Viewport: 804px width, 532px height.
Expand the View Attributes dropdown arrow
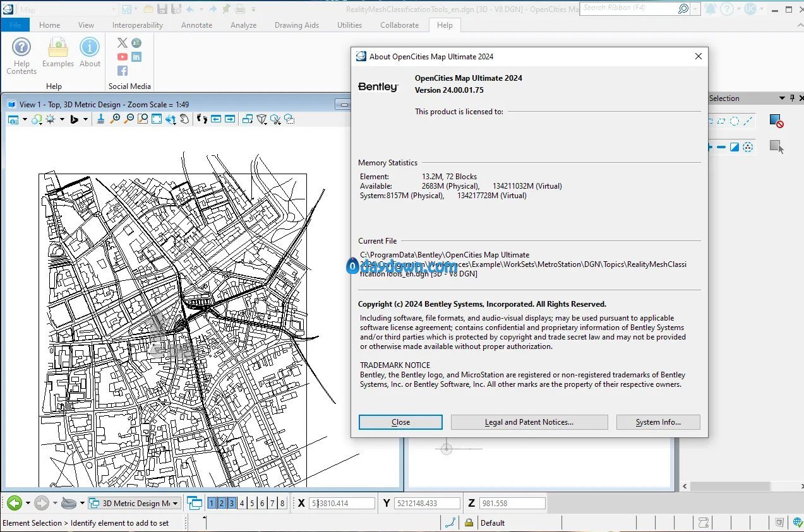click(25, 119)
